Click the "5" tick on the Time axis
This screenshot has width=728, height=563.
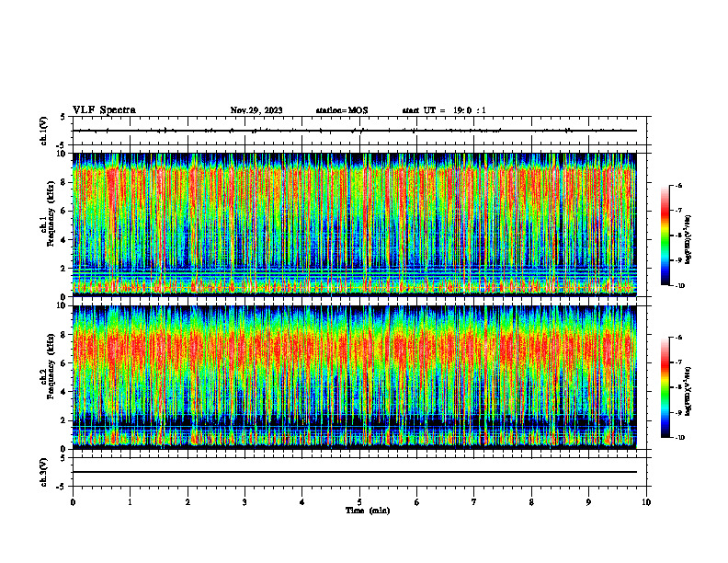359,502
